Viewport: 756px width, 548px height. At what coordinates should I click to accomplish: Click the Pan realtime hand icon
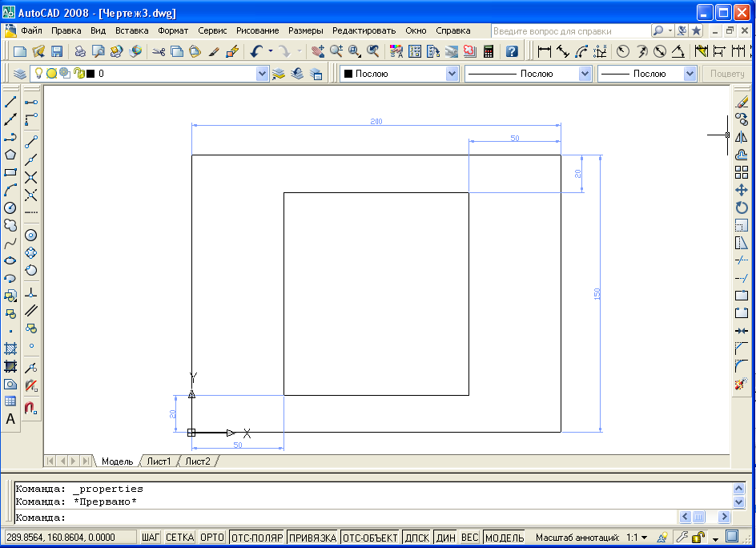tap(317, 51)
